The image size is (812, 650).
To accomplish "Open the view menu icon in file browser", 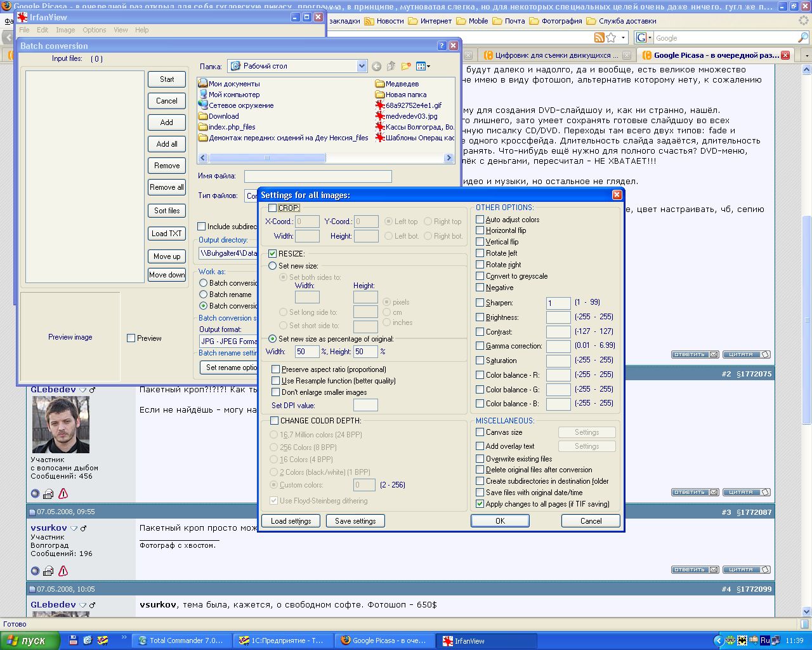I will [x=423, y=66].
